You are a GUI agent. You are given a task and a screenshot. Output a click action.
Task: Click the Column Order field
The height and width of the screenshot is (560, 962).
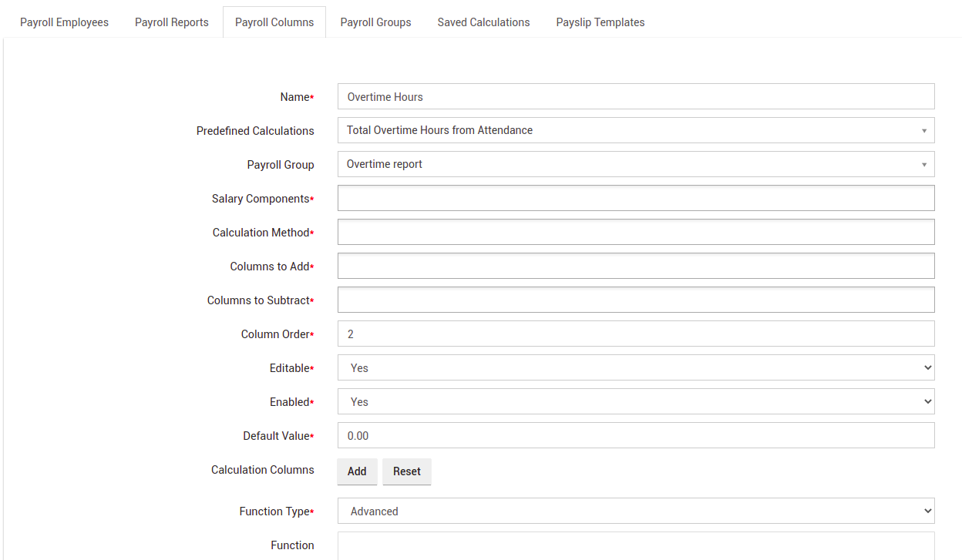tap(636, 334)
